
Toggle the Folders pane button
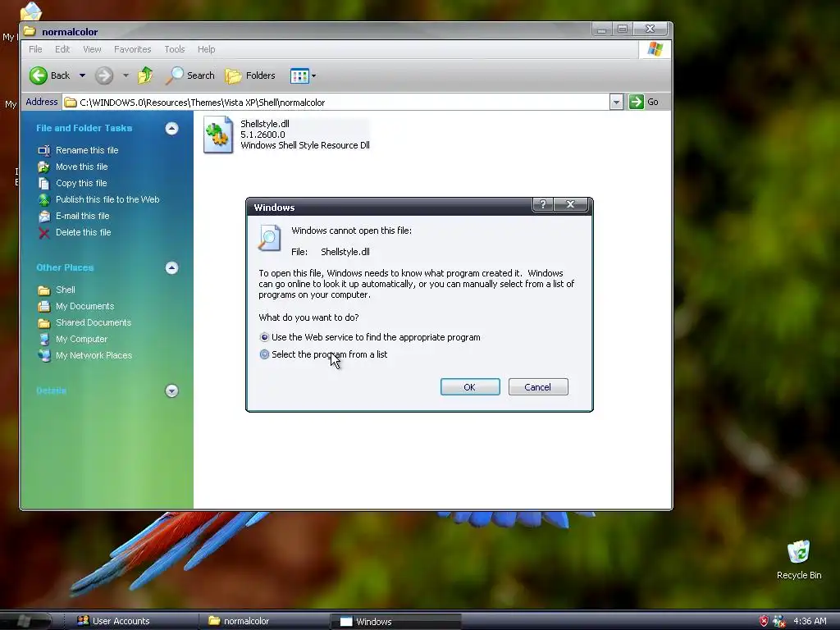(x=249, y=75)
